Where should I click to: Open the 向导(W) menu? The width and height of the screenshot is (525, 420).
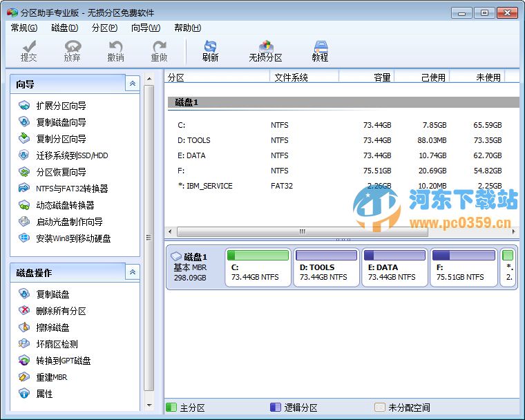coord(146,28)
